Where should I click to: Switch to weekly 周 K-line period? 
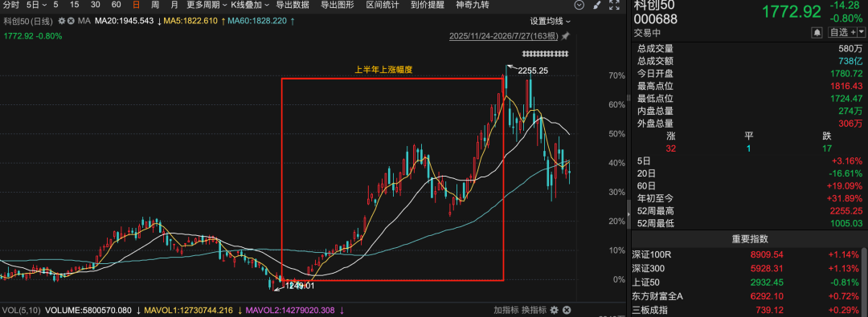[155, 5]
